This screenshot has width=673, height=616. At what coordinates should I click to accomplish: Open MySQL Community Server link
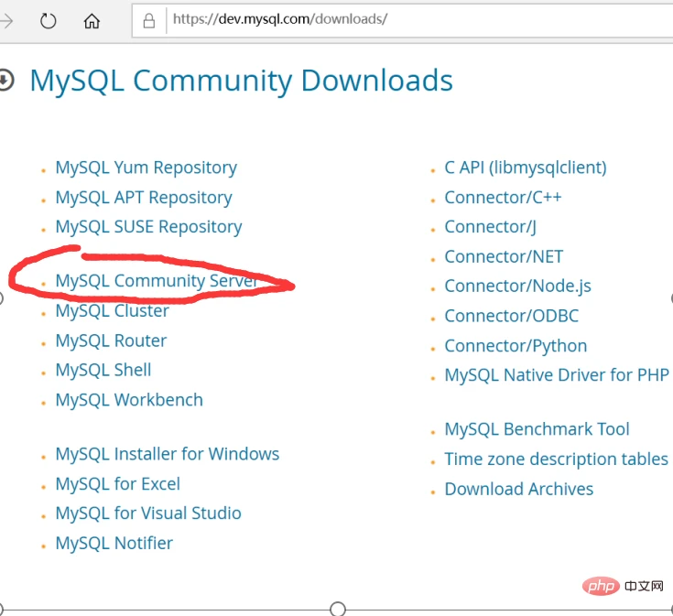157,281
